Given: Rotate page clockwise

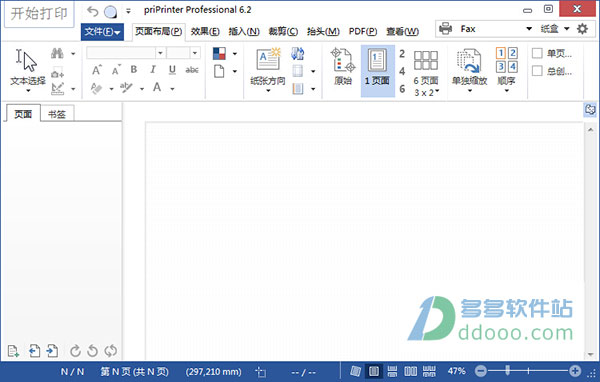Looking at the screenshot, I should coord(75,351).
